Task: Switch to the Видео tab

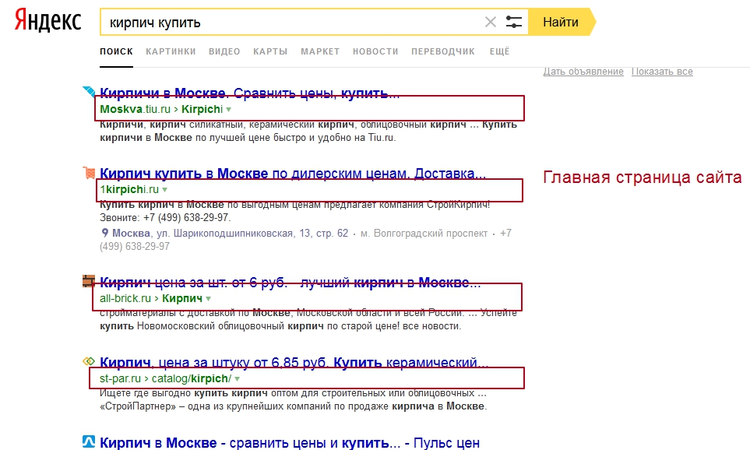Action: click(x=224, y=52)
